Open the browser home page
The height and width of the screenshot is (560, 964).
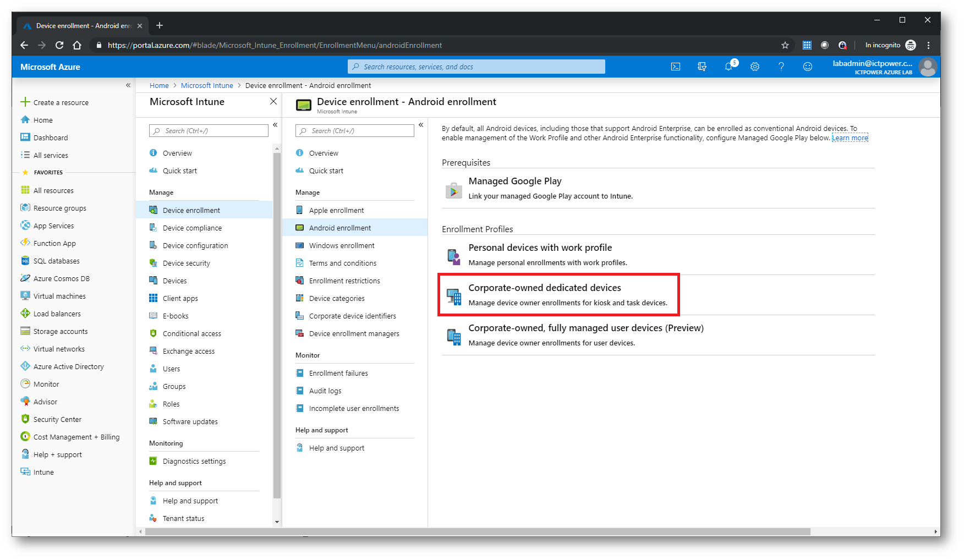coord(77,45)
